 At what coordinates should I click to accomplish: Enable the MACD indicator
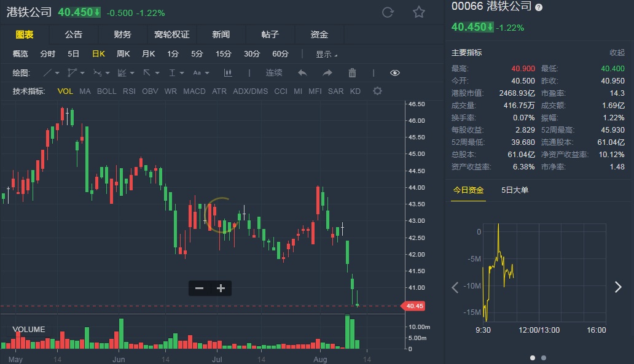click(194, 91)
